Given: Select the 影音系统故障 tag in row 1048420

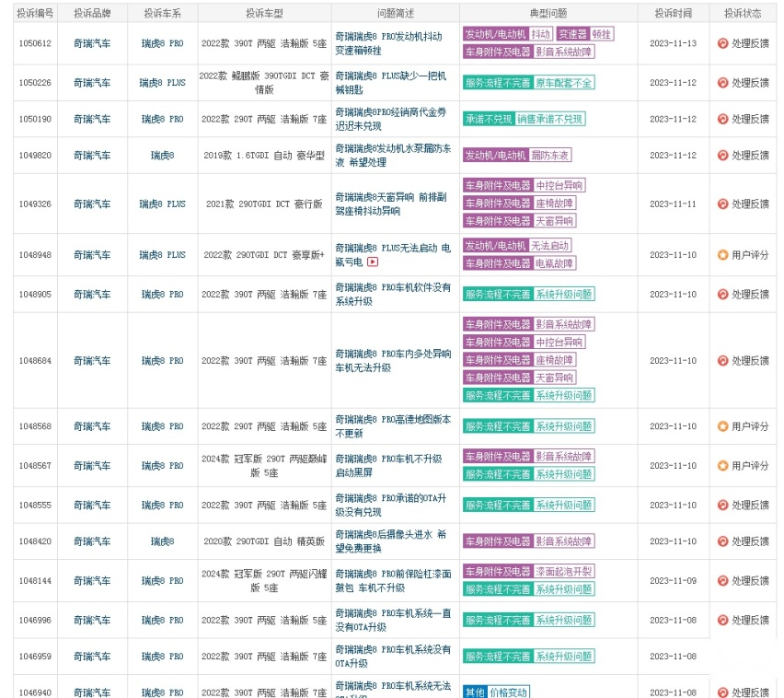Looking at the screenshot, I should click(x=563, y=541).
